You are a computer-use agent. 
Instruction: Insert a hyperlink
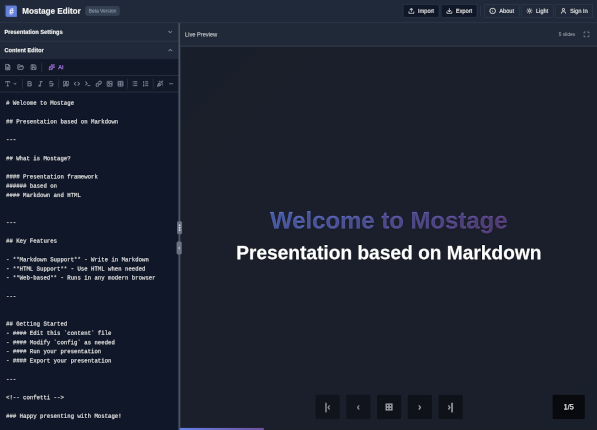[99, 84]
